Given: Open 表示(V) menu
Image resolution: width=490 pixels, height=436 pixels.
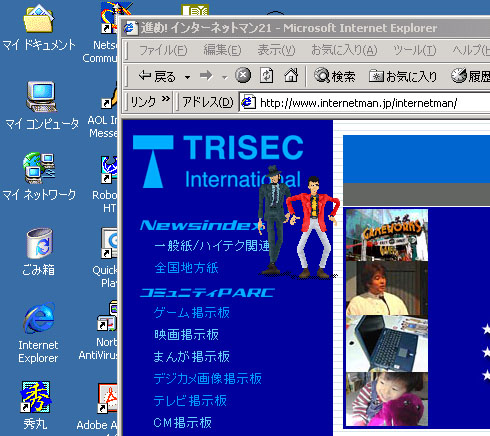Looking at the screenshot, I should pos(276,50).
